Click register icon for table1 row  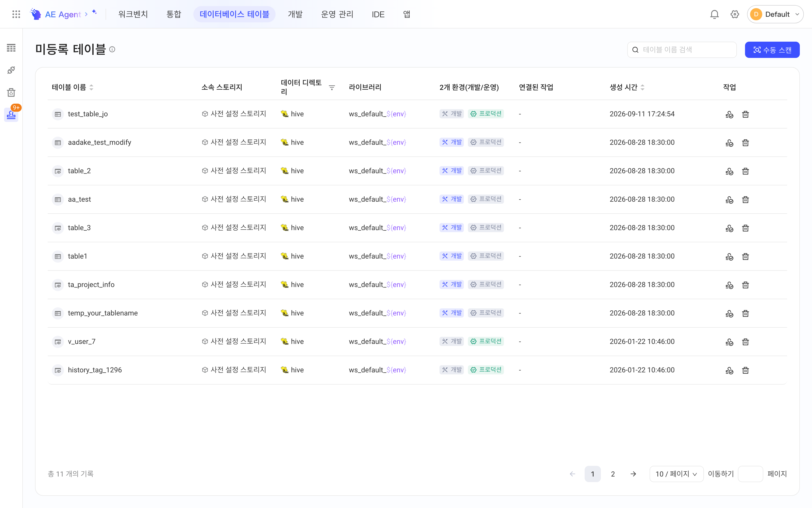729,257
